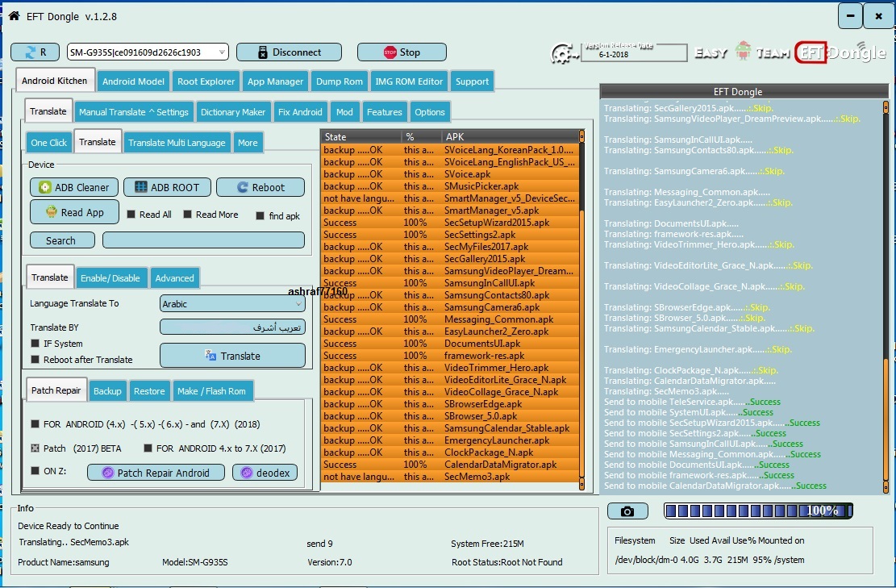Switch to Dump Rom tab
The width and height of the screenshot is (896, 588).
340,81
